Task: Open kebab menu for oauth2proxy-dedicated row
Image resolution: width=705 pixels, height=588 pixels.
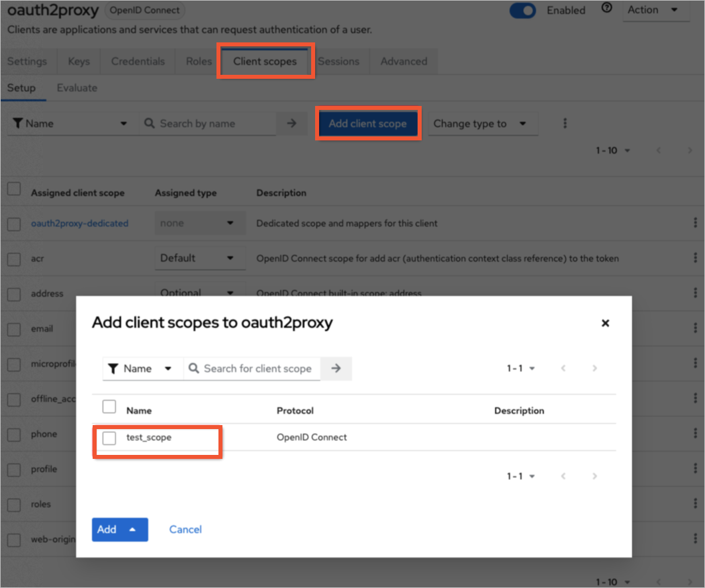Action: tap(695, 223)
